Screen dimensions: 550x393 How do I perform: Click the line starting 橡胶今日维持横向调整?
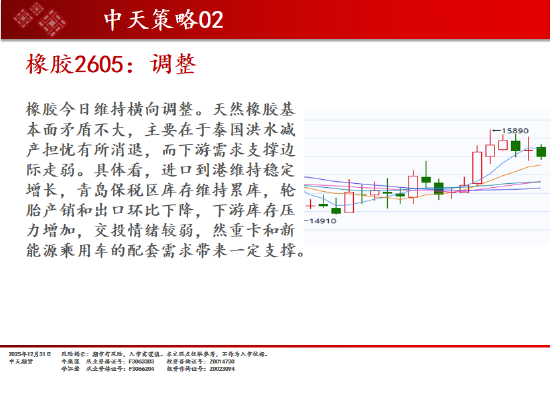pos(160,109)
